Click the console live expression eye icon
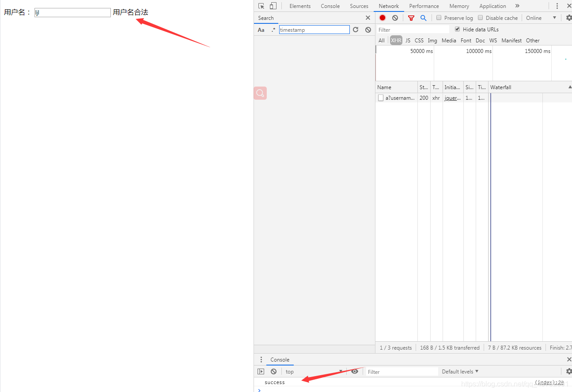The width and height of the screenshot is (572, 392). pos(355,371)
